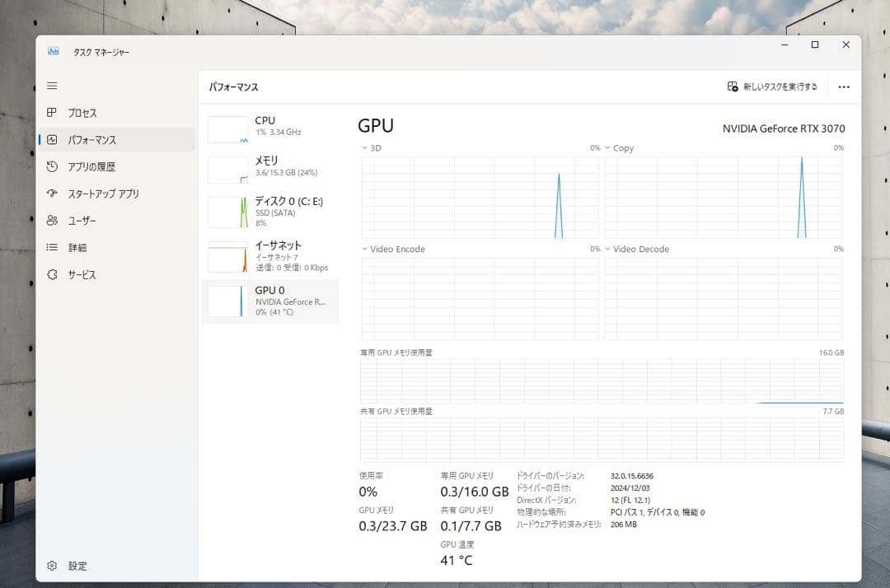Open the Video Decode chart selector
The image size is (890, 588).
[607, 249]
